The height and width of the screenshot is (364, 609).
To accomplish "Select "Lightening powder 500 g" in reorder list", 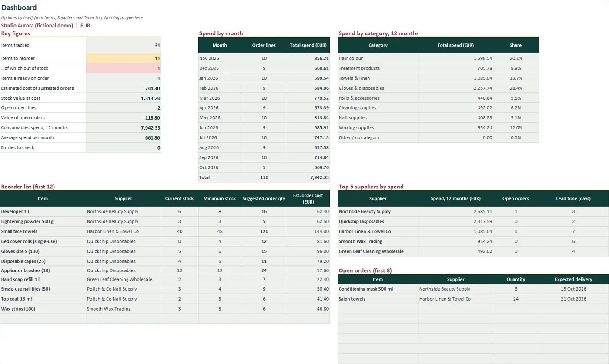I will pyautogui.click(x=43, y=222).
